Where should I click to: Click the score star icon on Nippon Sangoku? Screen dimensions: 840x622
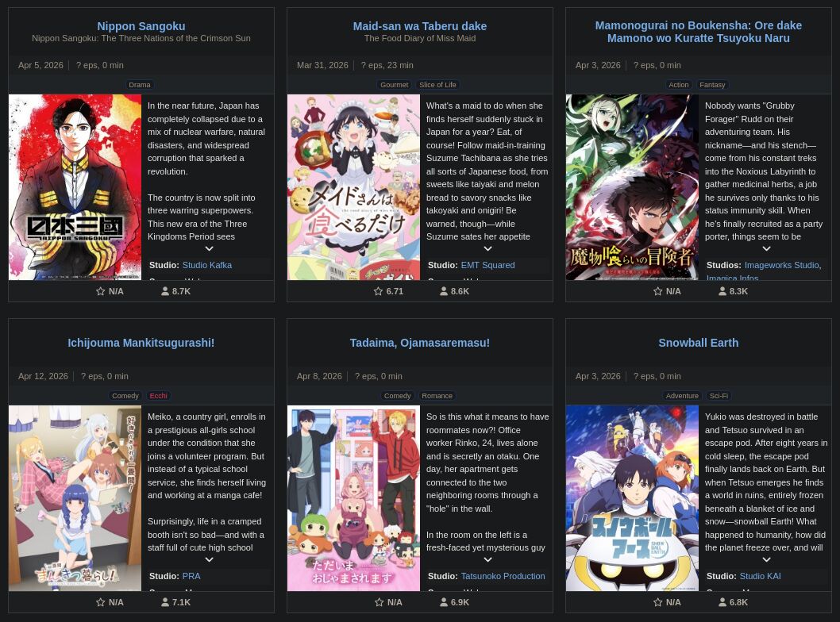pyautogui.click(x=100, y=291)
